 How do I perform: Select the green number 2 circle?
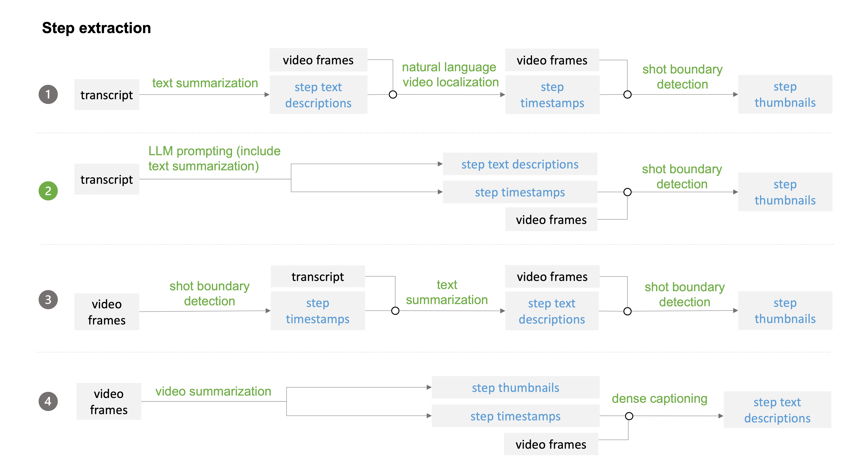pyautogui.click(x=48, y=191)
